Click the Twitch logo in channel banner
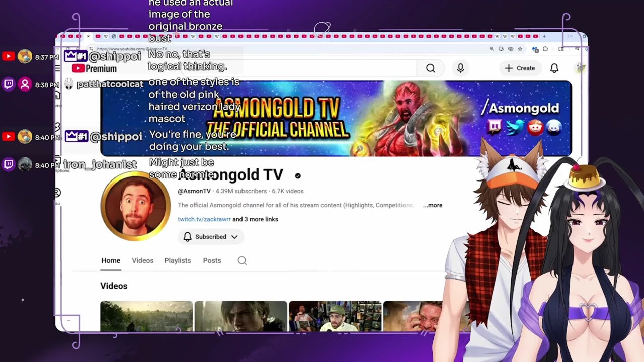Image resolution: width=644 pixels, height=362 pixels. 495,126
